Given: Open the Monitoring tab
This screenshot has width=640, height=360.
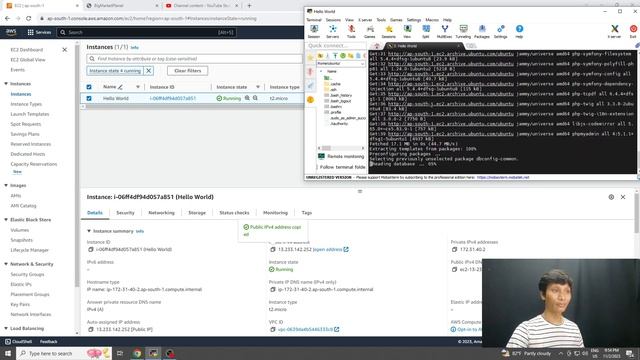Looking at the screenshot, I should coord(275,213).
